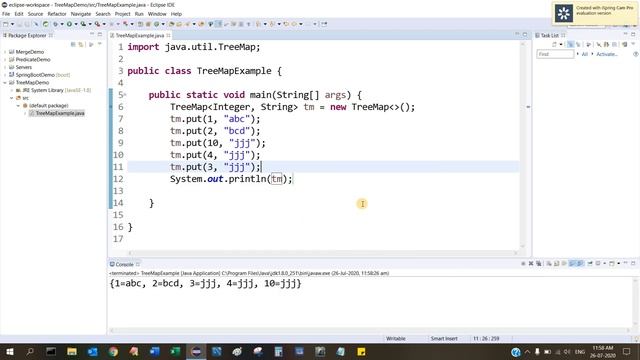
Task: Open File Explorer from the taskbar
Action: (72, 351)
